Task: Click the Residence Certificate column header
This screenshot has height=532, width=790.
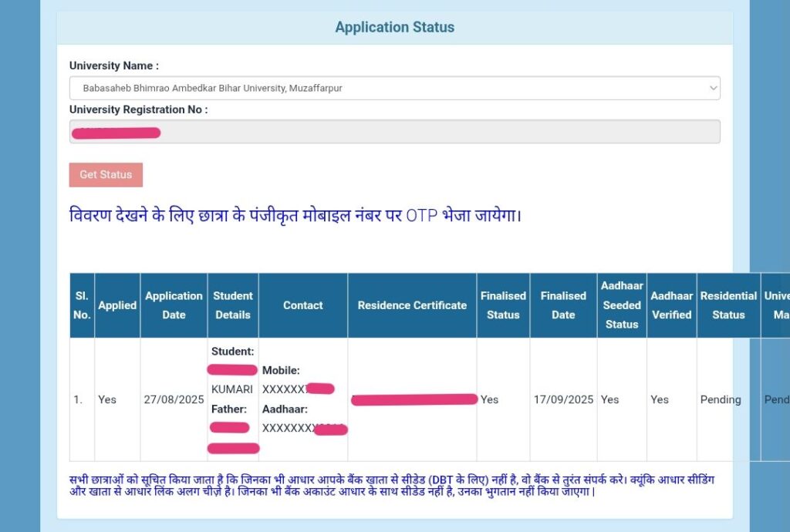Action: click(411, 305)
